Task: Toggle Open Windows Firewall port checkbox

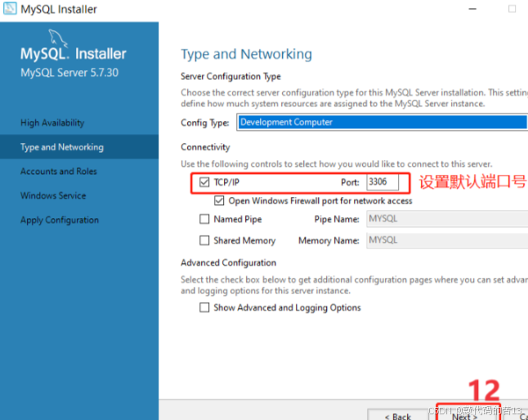Action: 219,200
